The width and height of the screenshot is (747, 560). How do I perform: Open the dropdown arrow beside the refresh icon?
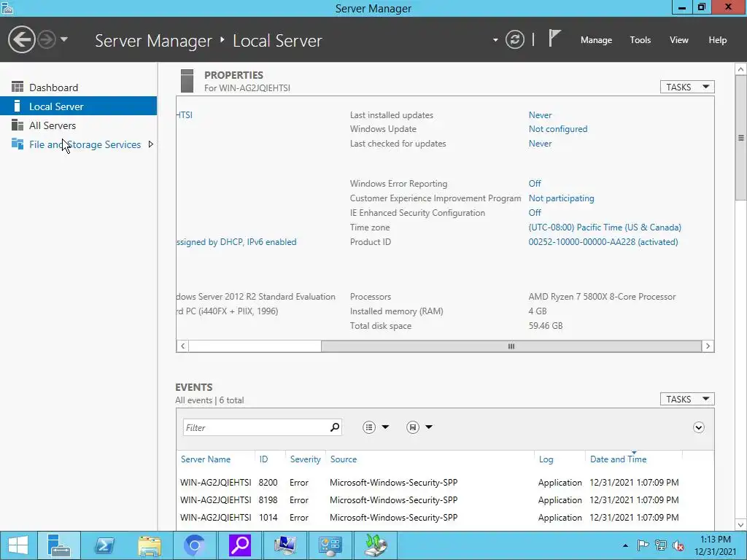(x=495, y=40)
